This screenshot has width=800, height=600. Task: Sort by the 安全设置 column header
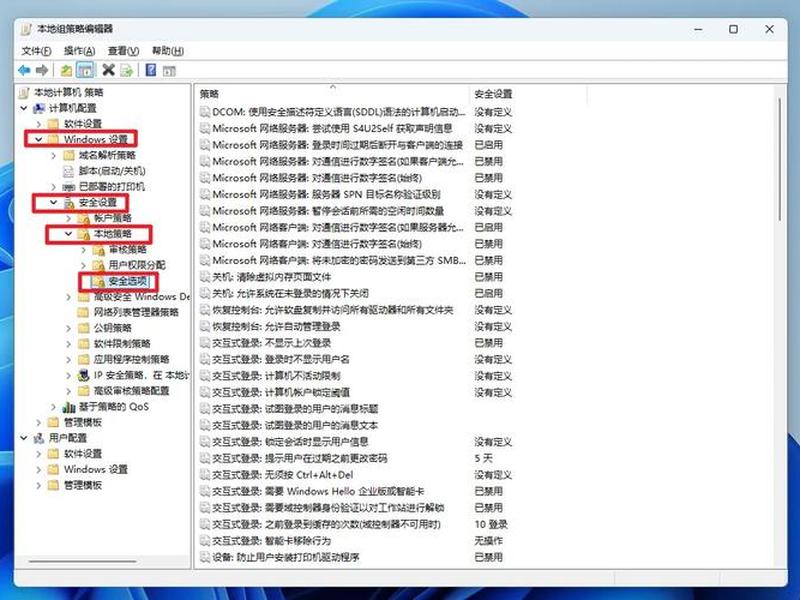[528, 94]
